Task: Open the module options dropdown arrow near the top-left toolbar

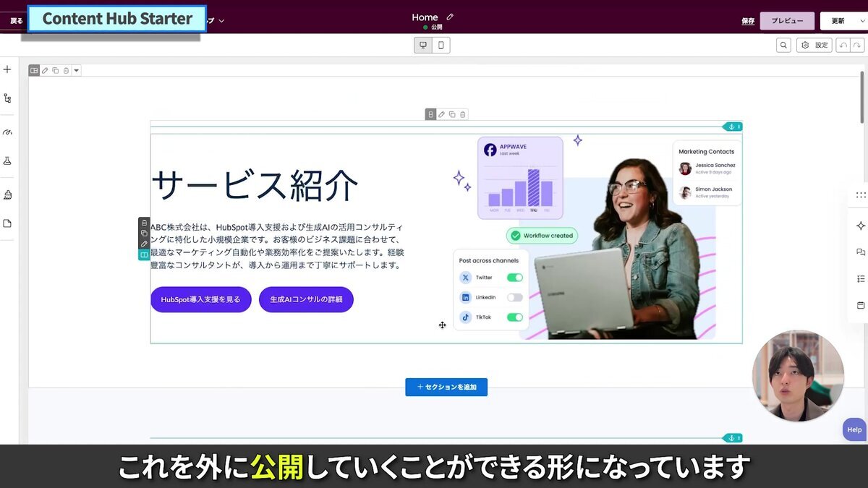Action: (x=76, y=69)
